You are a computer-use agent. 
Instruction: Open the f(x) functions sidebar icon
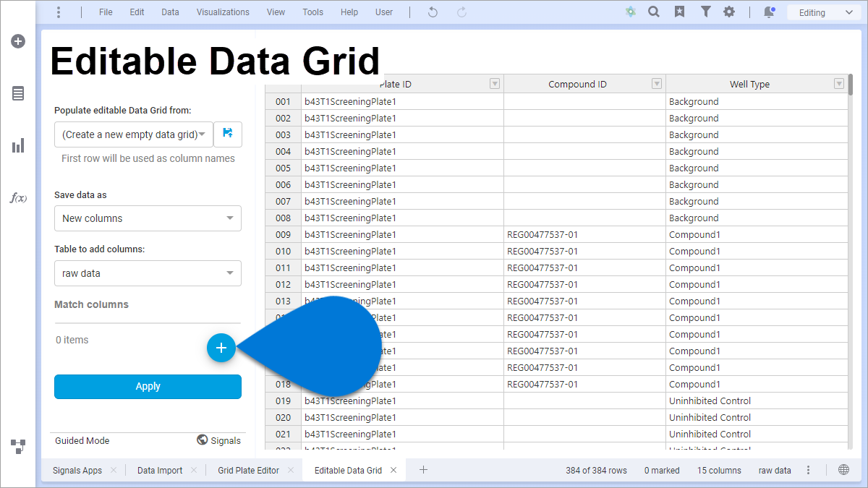18,197
